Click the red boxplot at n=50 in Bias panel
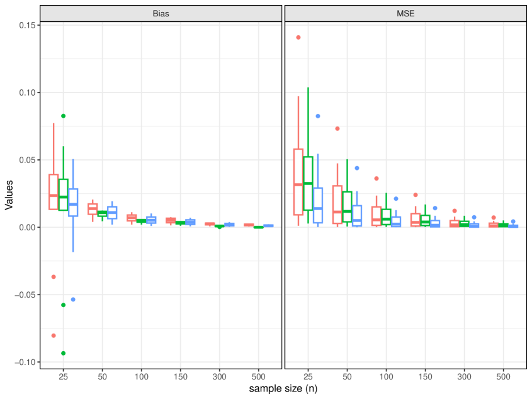This screenshot has height=399, width=532. tap(93, 209)
